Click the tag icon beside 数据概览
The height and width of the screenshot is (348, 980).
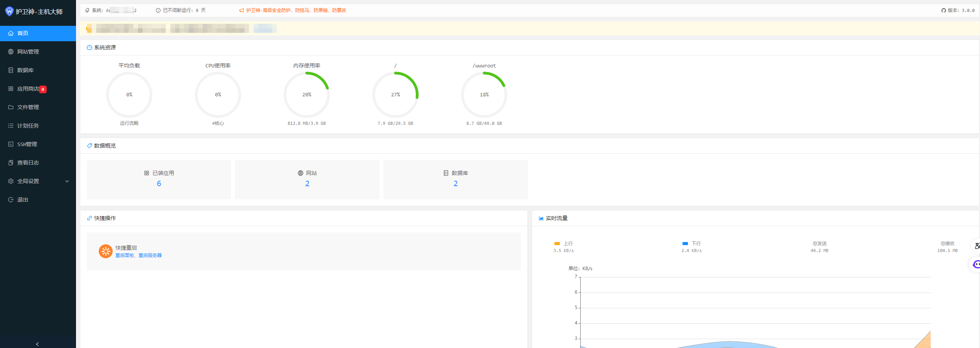point(90,146)
